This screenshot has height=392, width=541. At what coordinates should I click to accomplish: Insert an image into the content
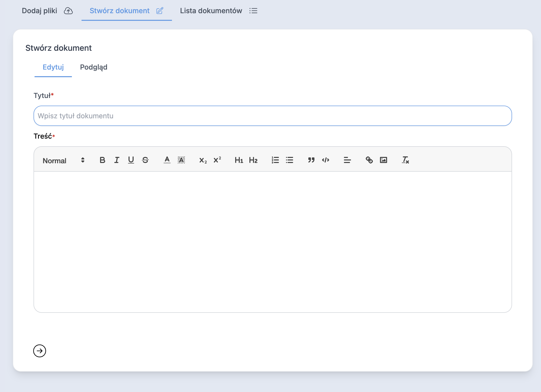383,160
